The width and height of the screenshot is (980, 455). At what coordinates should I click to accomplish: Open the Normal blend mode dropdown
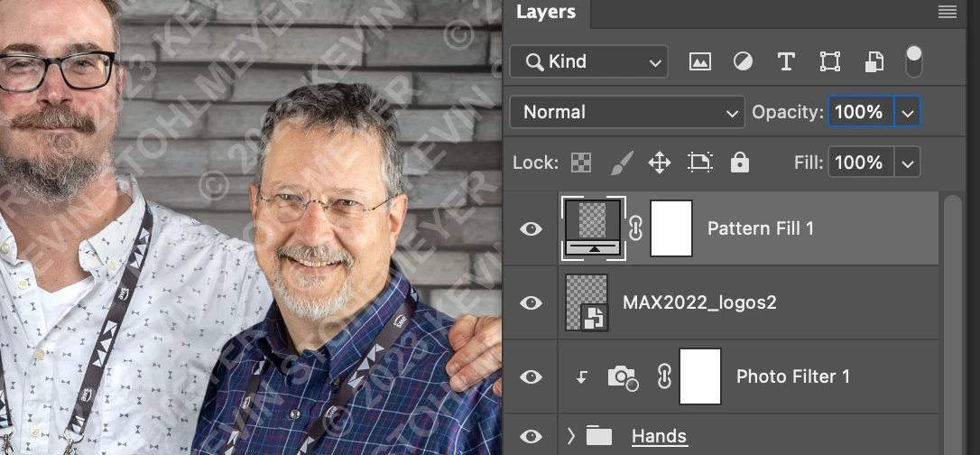coord(627,113)
